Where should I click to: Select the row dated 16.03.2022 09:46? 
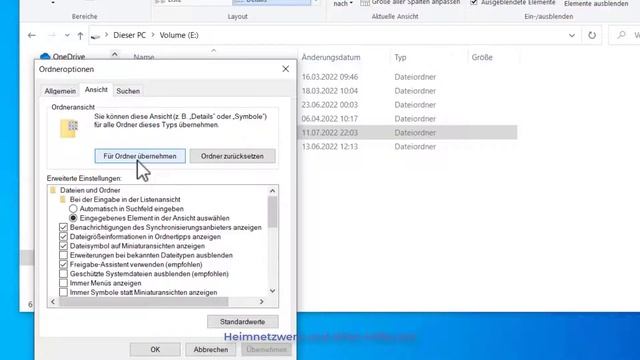(x=408, y=77)
